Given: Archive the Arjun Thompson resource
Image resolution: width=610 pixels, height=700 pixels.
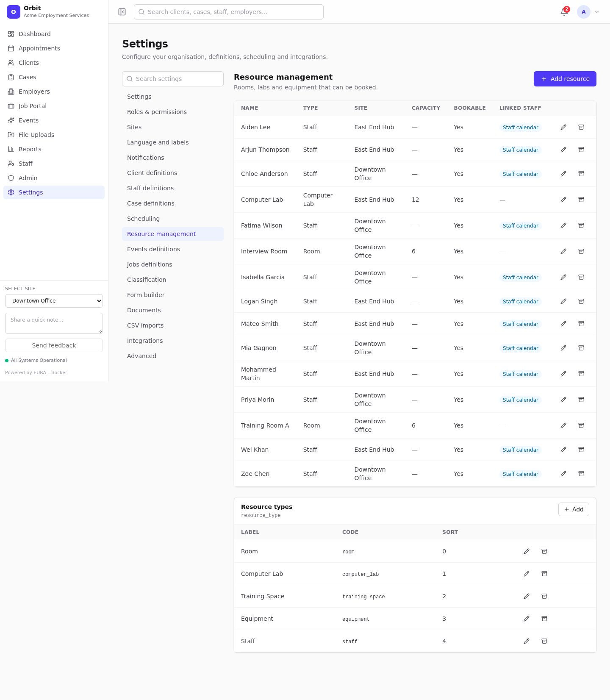Looking at the screenshot, I should pos(581,150).
